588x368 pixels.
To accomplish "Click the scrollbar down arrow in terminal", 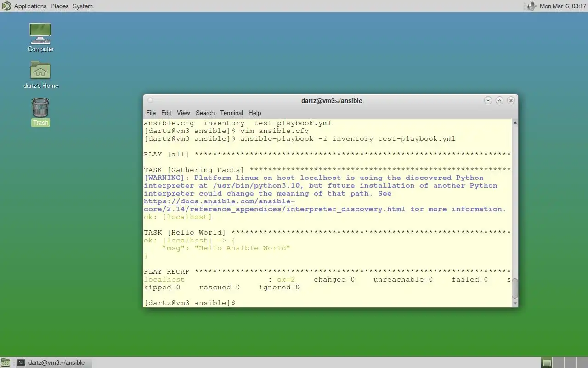I will click(515, 304).
